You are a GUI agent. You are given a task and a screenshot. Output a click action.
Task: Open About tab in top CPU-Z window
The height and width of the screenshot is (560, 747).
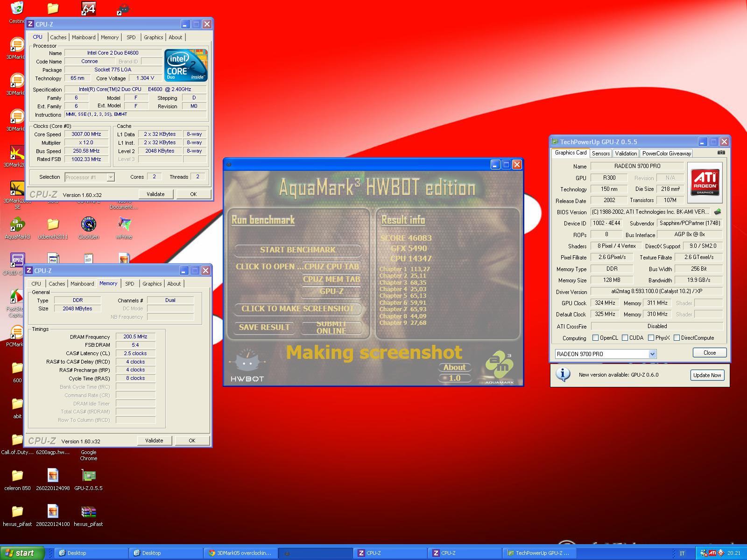[176, 37]
